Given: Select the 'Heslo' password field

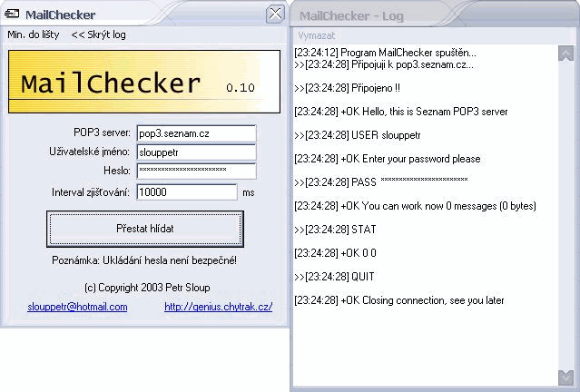Looking at the screenshot, I should [196, 171].
